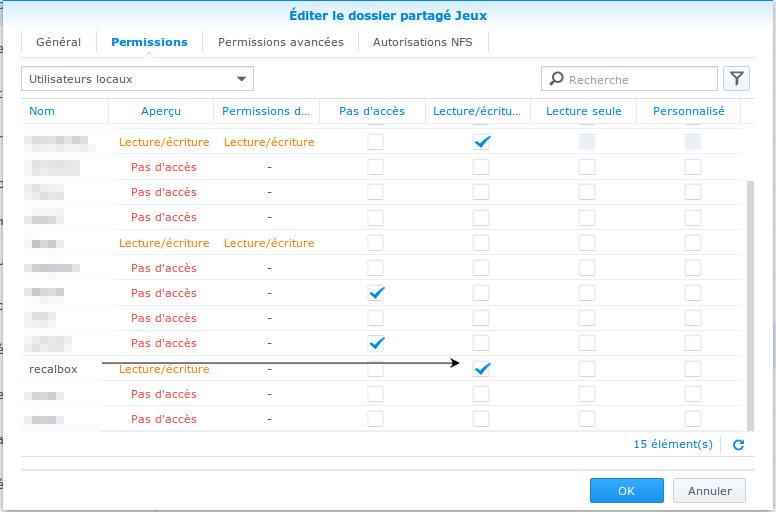Click the Annuler button
The image size is (776, 512).
click(709, 491)
